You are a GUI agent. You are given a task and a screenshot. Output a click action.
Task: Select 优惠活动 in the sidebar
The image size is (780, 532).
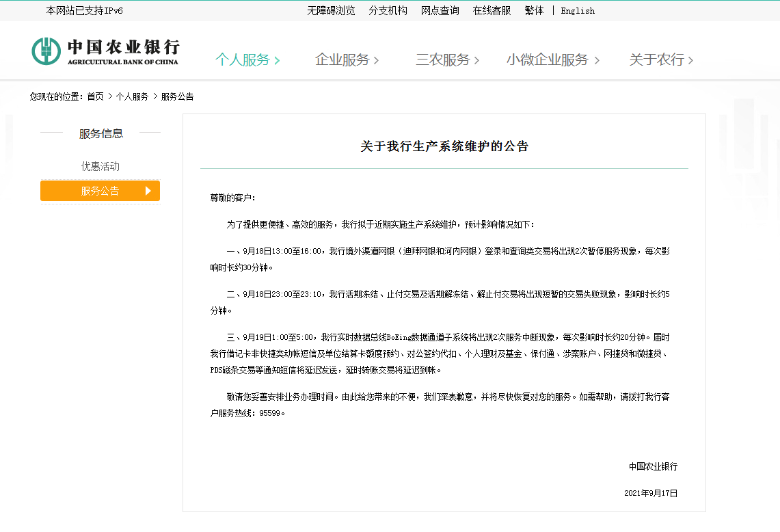pos(100,165)
